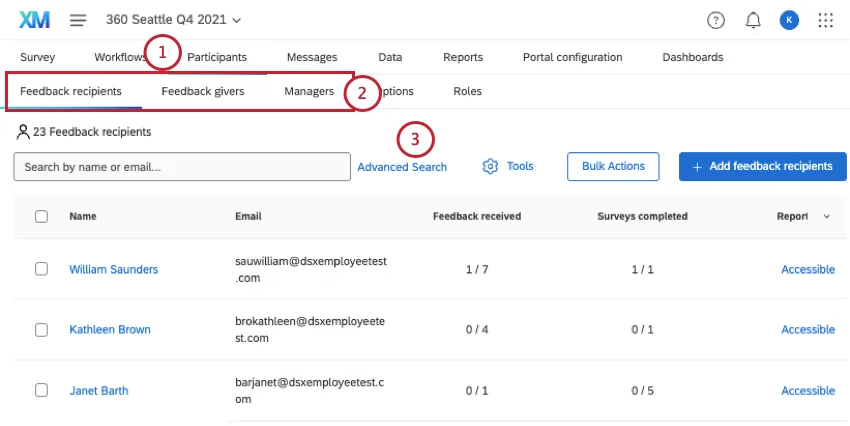Select the Managers sub-tab
The image size is (850, 426).
[309, 91]
